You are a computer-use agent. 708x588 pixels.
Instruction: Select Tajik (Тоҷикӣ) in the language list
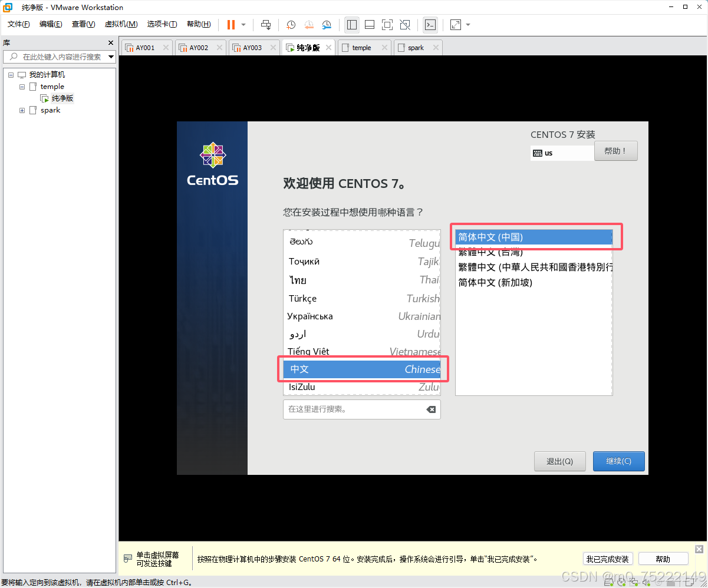pos(362,262)
